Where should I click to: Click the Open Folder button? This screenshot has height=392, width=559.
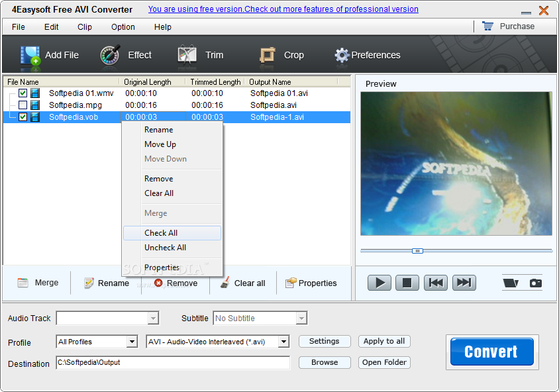pos(384,362)
